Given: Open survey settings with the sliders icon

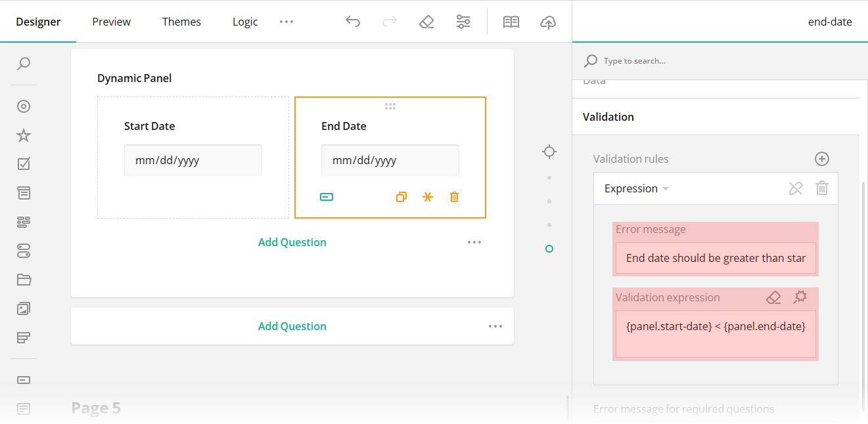Looking at the screenshot, I should click(463, 22).
